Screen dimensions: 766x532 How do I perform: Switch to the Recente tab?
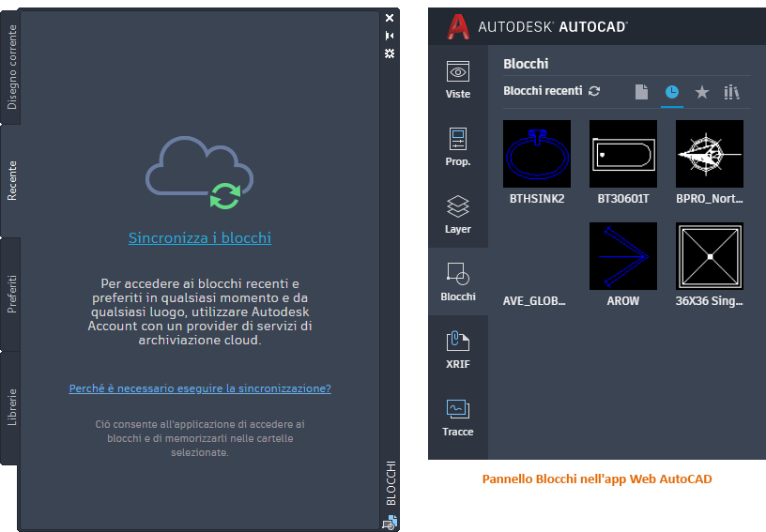pyautogui.click(x=11, y=180)
